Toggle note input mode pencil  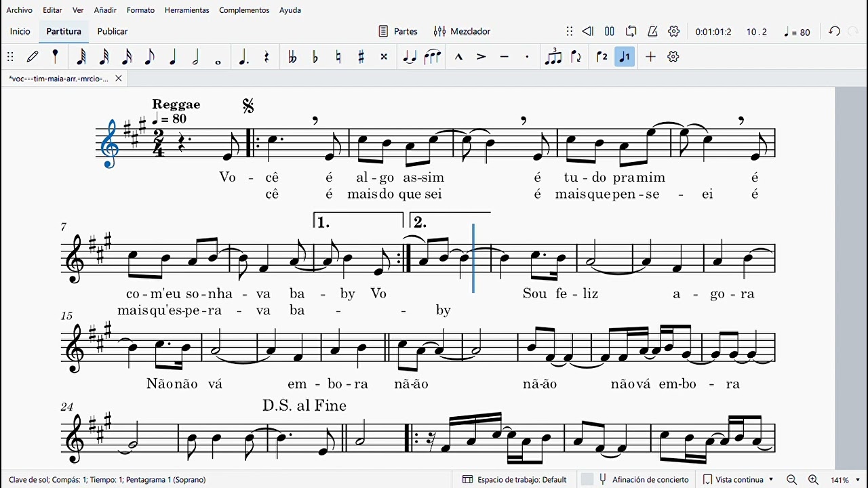(x=33, y=57)
